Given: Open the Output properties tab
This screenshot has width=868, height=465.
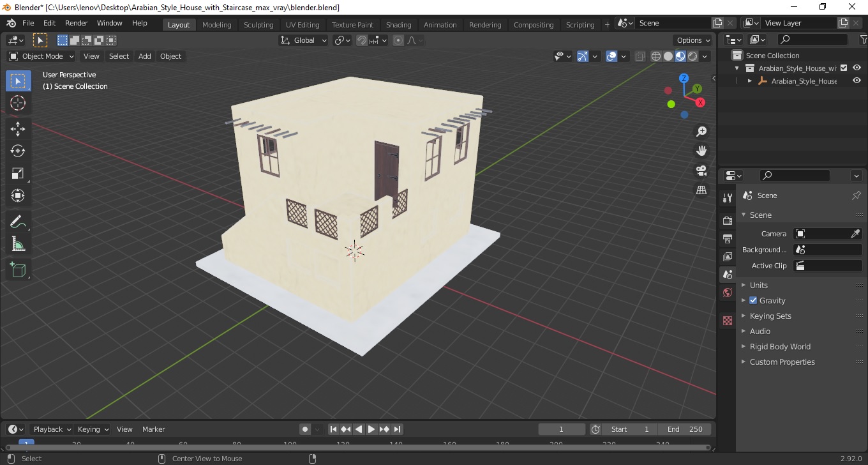Looking at the screenshot, I should (728, 238).
